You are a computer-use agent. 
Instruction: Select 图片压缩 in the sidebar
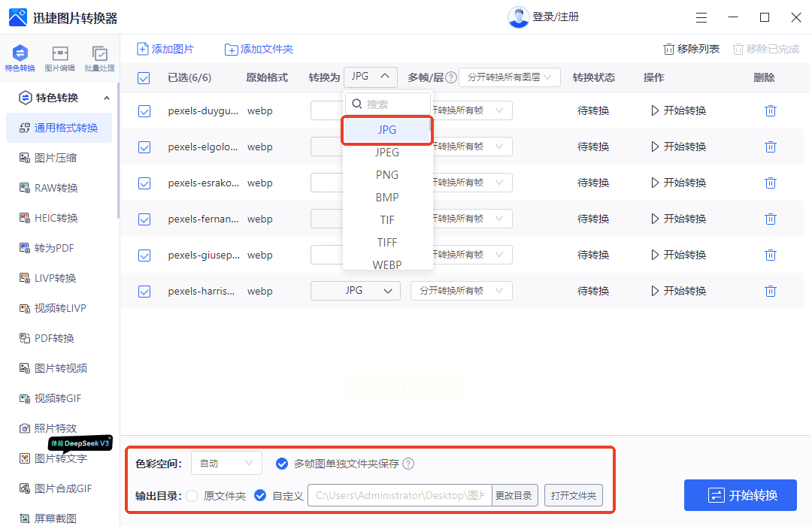[56, 158]
